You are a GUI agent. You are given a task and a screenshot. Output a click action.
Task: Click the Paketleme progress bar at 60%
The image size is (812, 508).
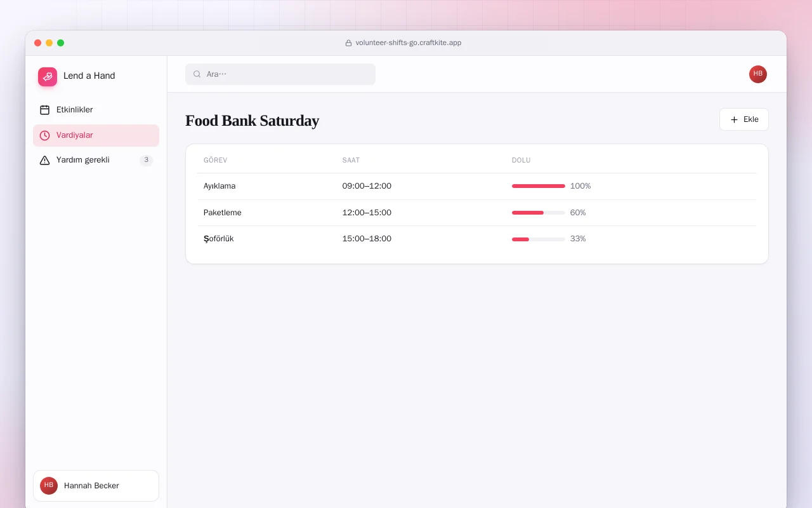click(539, 213)
